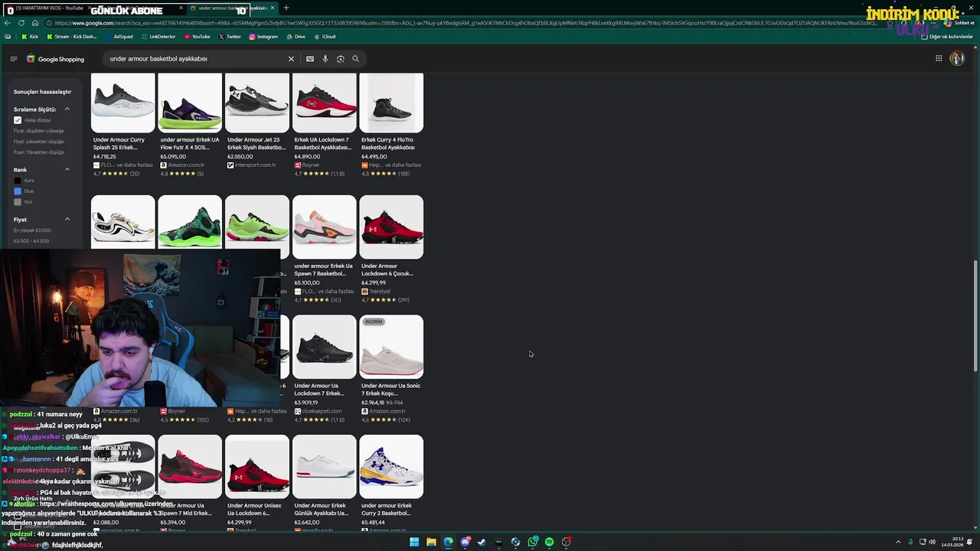Switch to the under armour basketbol tab
This screenshot has height=551, width=980.
(x=234, y=8)
